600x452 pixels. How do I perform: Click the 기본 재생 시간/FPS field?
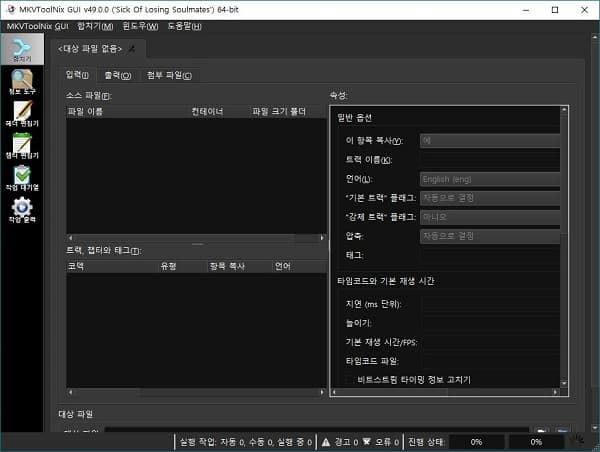coord(491,342)
